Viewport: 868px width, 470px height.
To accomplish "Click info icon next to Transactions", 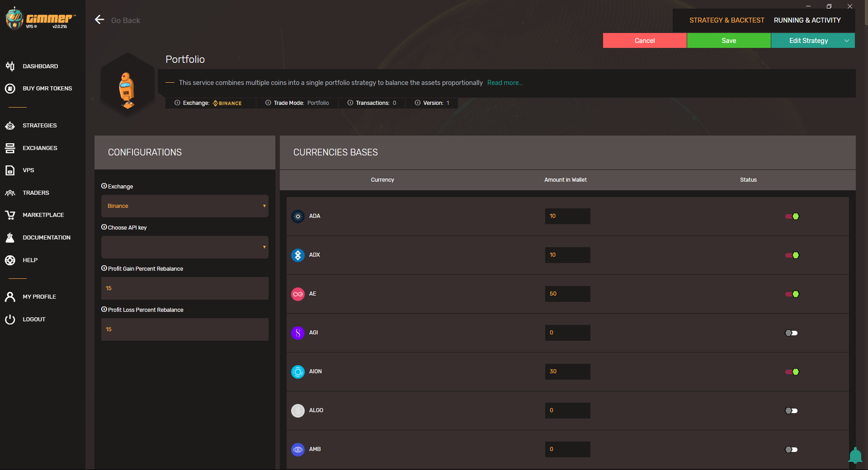I will [350, 103].
